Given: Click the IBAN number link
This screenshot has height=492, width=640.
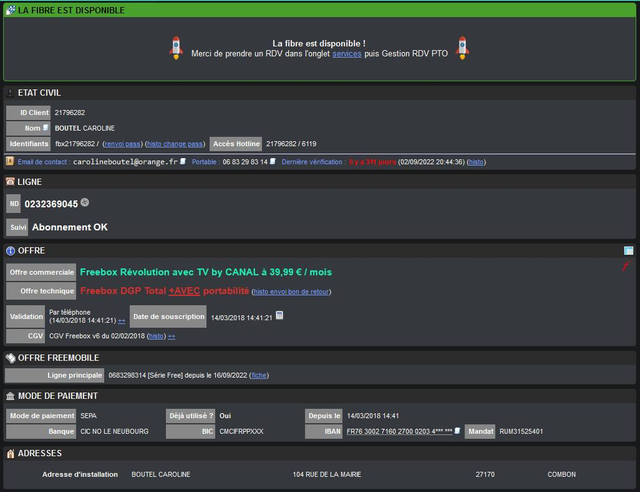Looking at the screenshot, I should (x=399, y=431).
